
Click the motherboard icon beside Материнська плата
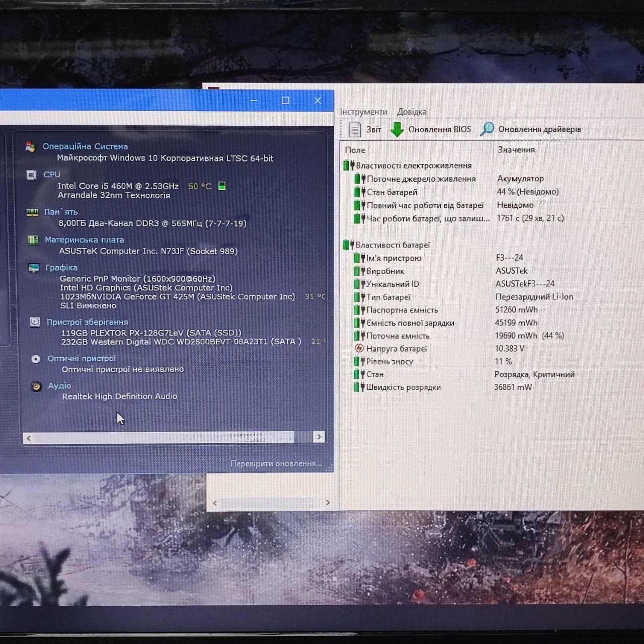pyautogui.click(x=33, y=240)
